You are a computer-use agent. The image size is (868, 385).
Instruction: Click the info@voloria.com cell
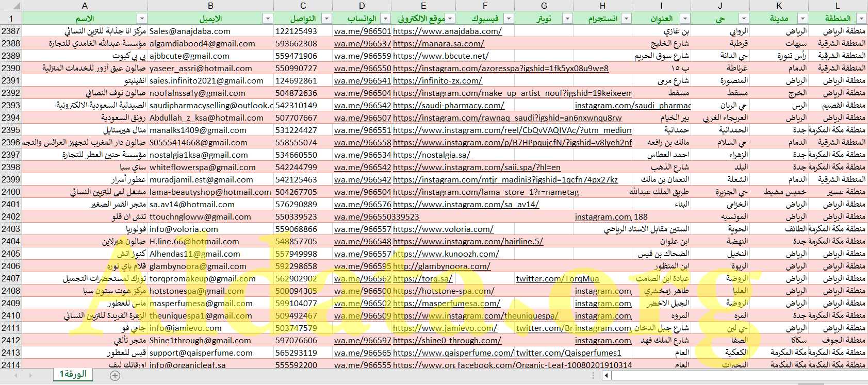pyautogui.click(x=210, y=229)
